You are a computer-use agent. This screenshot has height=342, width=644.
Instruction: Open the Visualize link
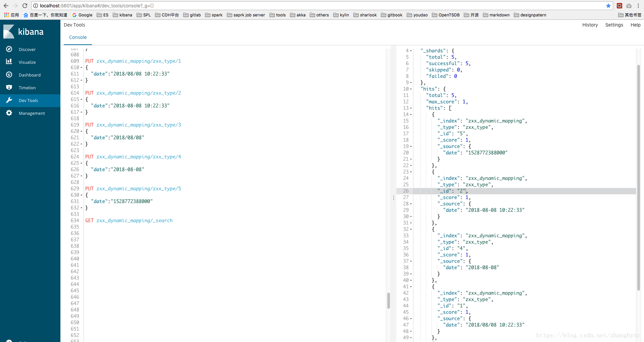tap(27, 62)
